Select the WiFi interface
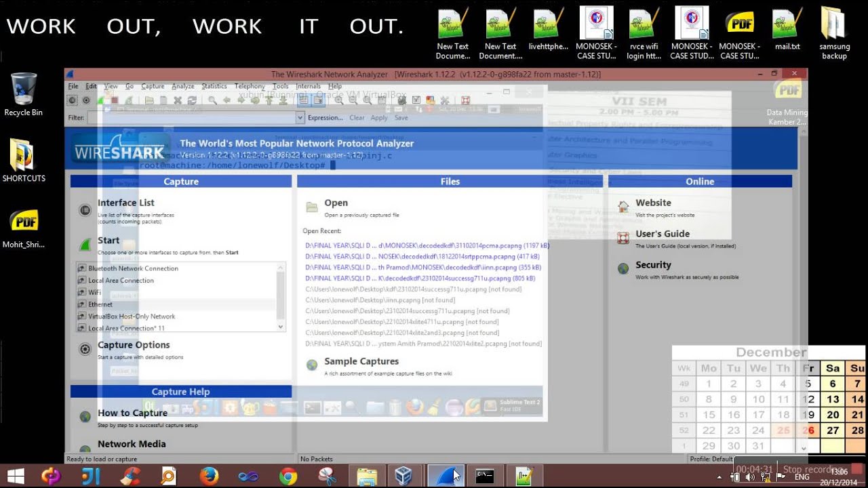Viewport: 868px width, 488px height. click(95, 292)
